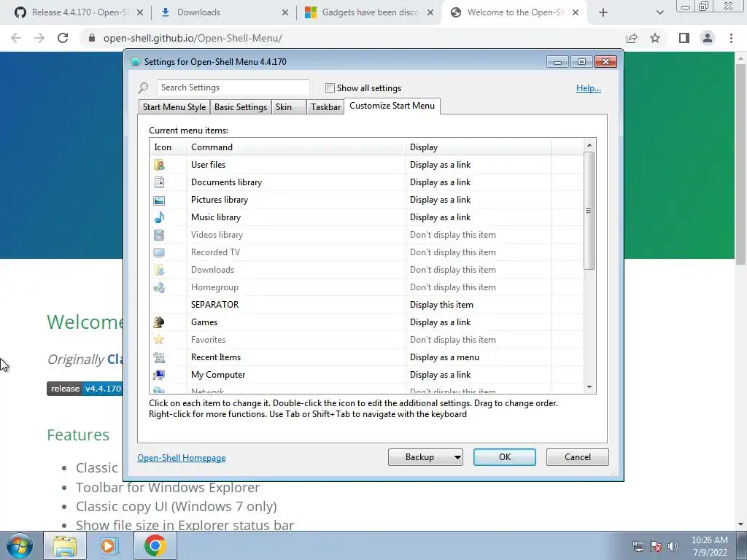Screen dimensions: 747x560
Task: Open a new browser tab
Action: click(x=603, y=12)
